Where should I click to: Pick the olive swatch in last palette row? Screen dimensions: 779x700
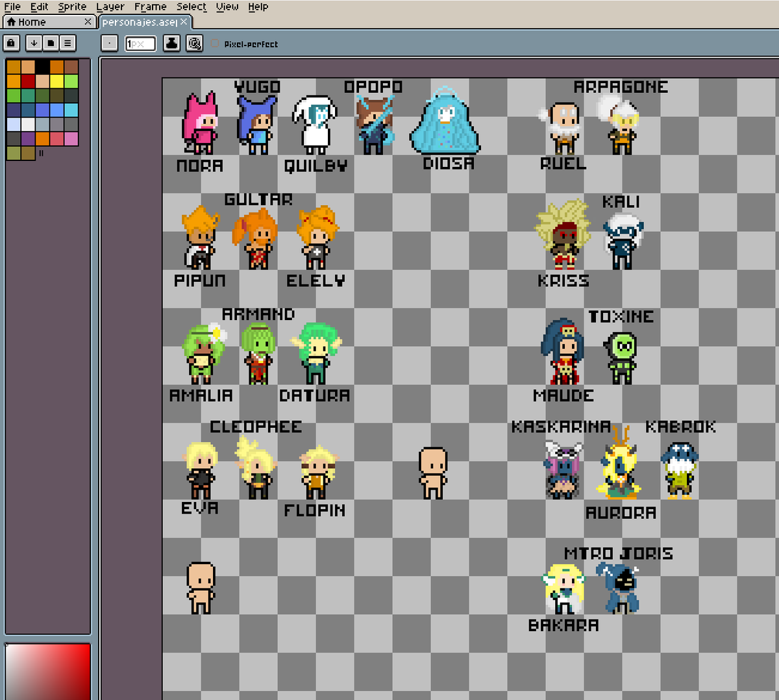click(x=14, y=153)
